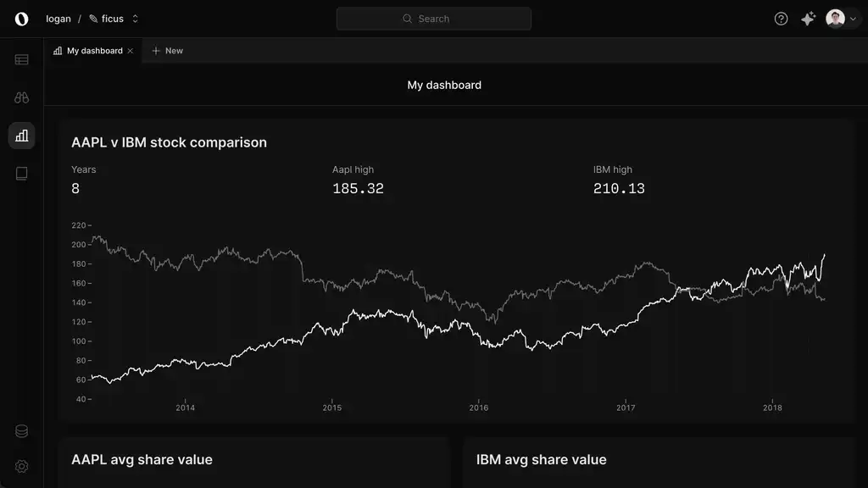868x488 pixels.
Task: Open the AI assistant sparkle icon
Action: [x=808, y=18]
